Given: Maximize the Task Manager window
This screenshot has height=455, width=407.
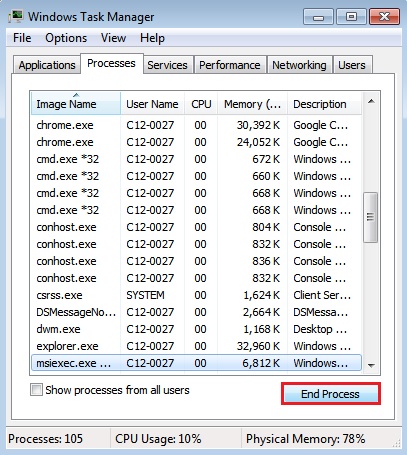Looking at the screenshot, I should (x=351, y=17).
